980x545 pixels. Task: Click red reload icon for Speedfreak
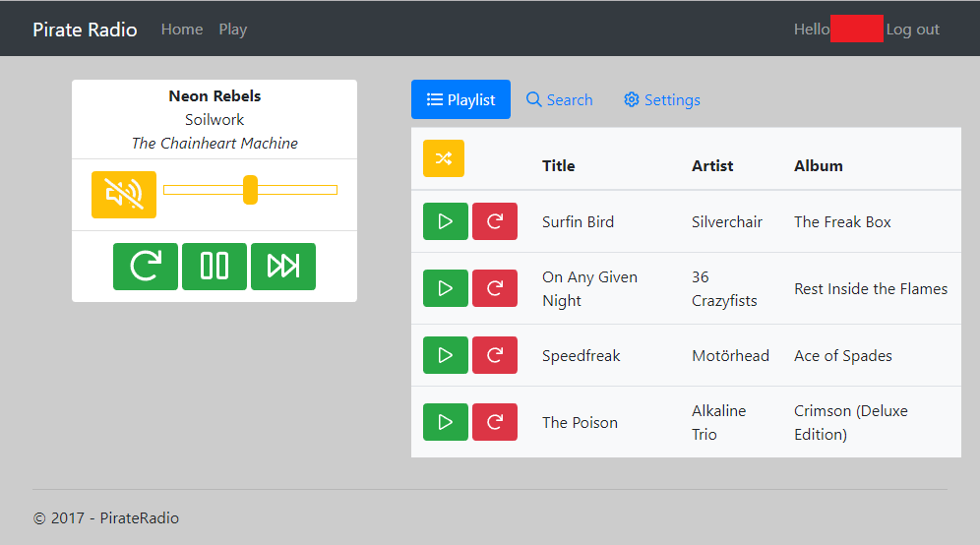click(495, 355)
